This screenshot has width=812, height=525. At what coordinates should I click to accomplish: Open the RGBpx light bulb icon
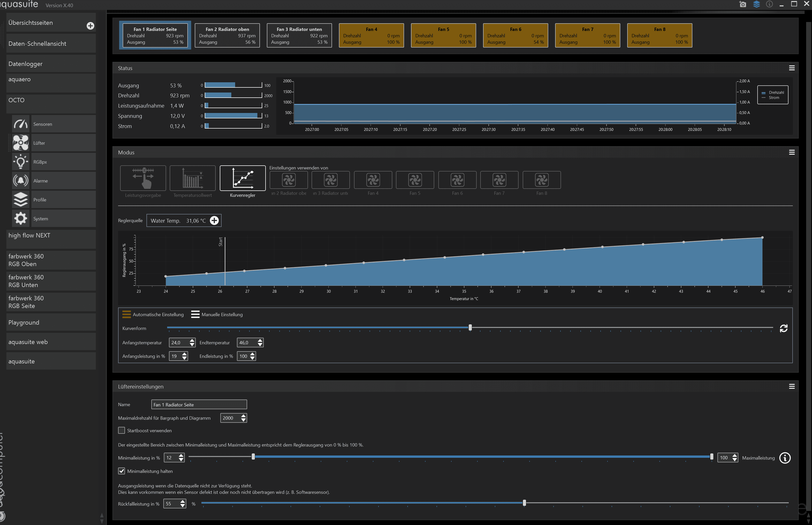point(21,162)
